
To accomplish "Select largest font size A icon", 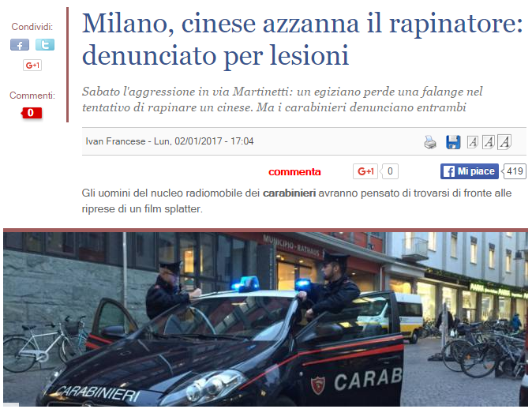I will pyautogui.click(x=504, y=142).
